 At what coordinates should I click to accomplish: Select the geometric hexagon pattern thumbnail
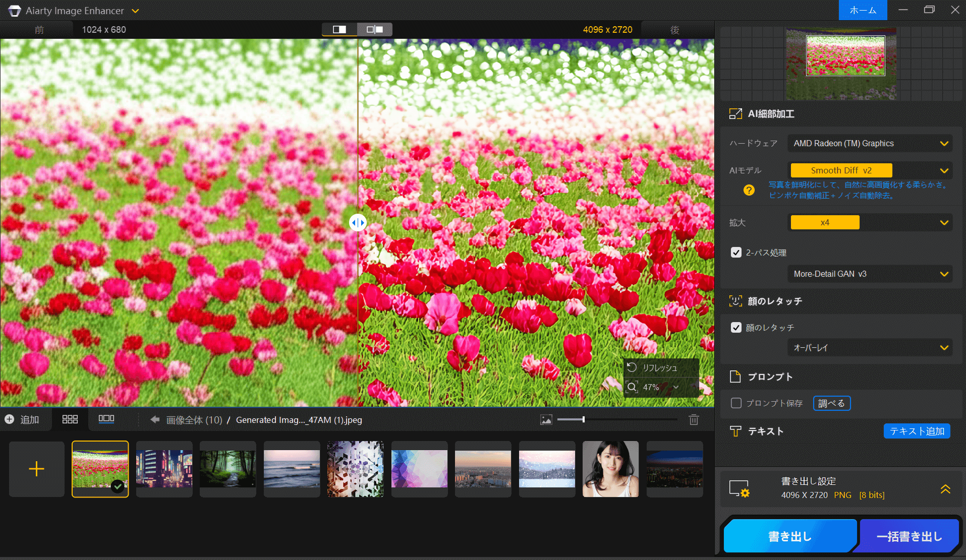[x=355, y=469]
